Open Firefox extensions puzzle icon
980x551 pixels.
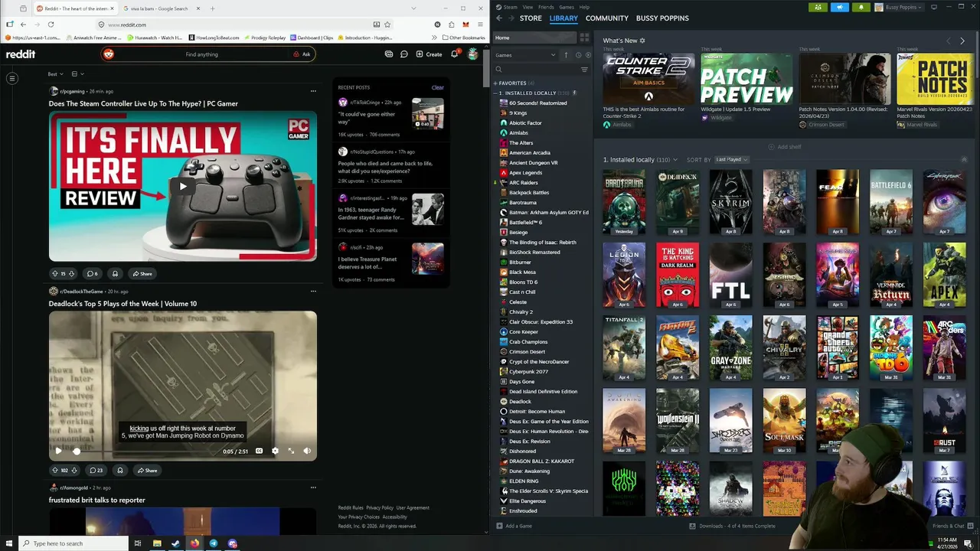[451, 24]
